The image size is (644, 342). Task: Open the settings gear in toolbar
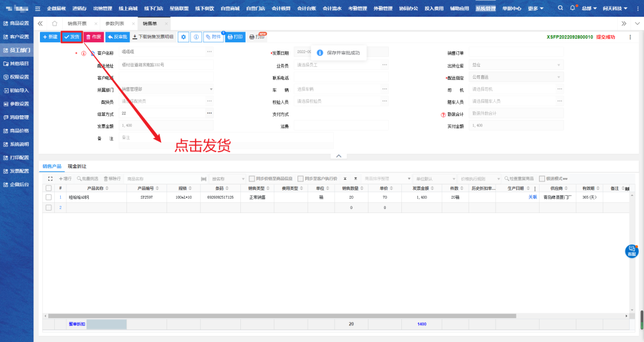184,37
